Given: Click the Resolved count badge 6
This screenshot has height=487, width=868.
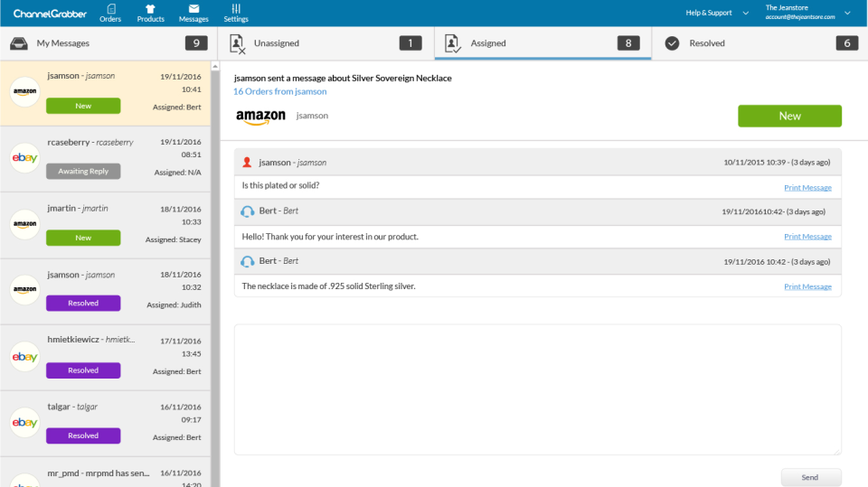Looking at the screenshot, I should click(847, 43).
